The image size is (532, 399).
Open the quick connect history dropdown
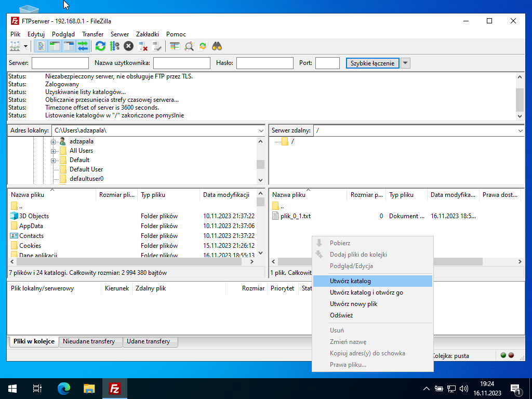point(405,63)
